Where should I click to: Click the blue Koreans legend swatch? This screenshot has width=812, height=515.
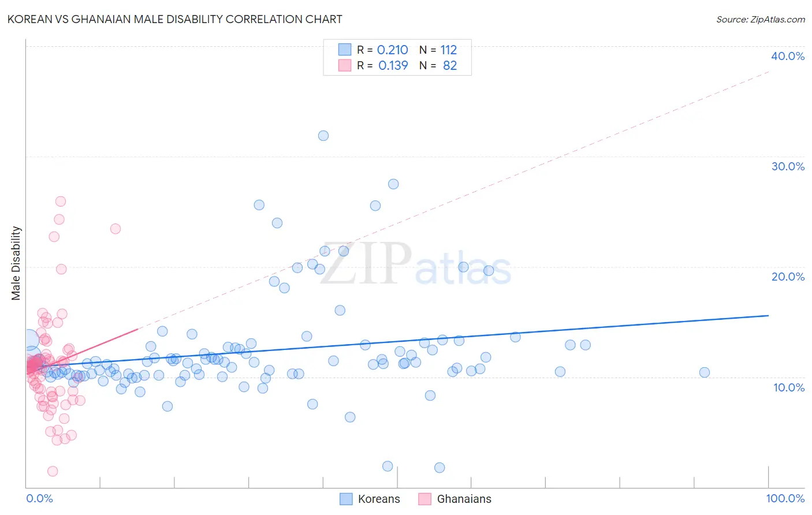tap(346, 499)
